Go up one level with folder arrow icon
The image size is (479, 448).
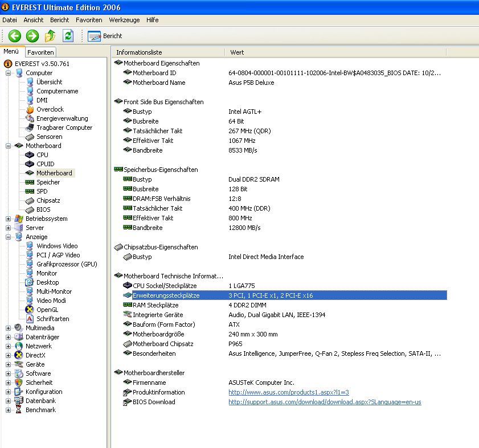(50, 36)
